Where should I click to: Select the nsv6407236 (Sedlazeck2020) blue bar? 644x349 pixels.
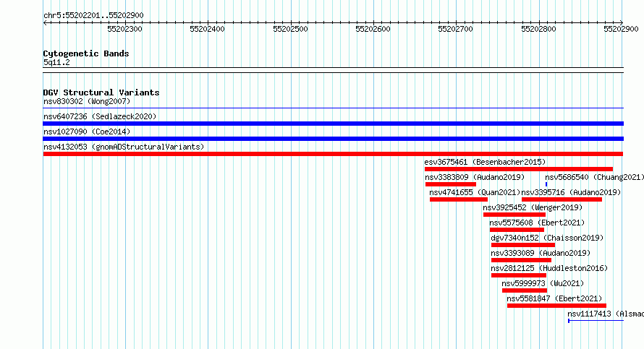pyautogui.click(x=333, y=124)
